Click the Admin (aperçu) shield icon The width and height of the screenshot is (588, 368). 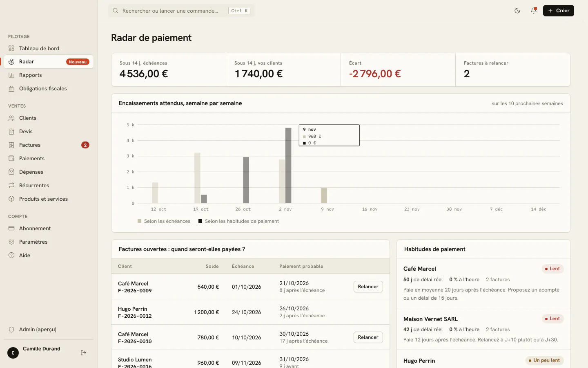[x=11, y=330]
